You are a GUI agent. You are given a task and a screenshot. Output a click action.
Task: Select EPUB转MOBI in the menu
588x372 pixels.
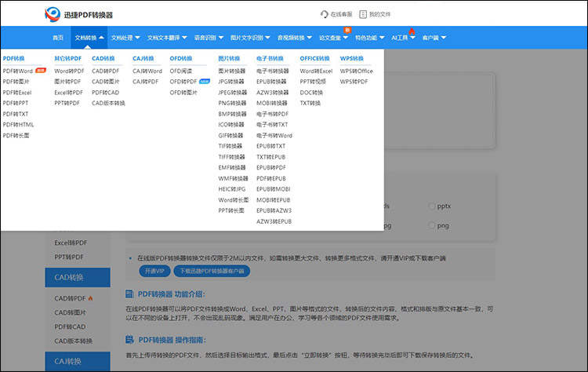click(274, 189)
